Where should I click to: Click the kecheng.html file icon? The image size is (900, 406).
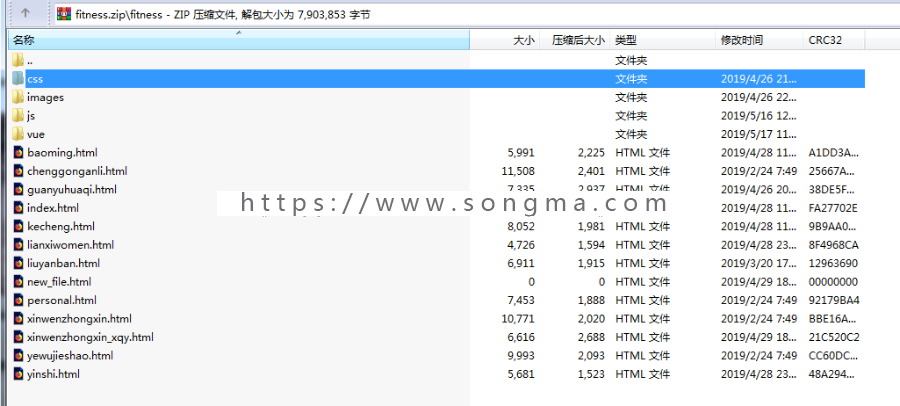tap(18, 226)
